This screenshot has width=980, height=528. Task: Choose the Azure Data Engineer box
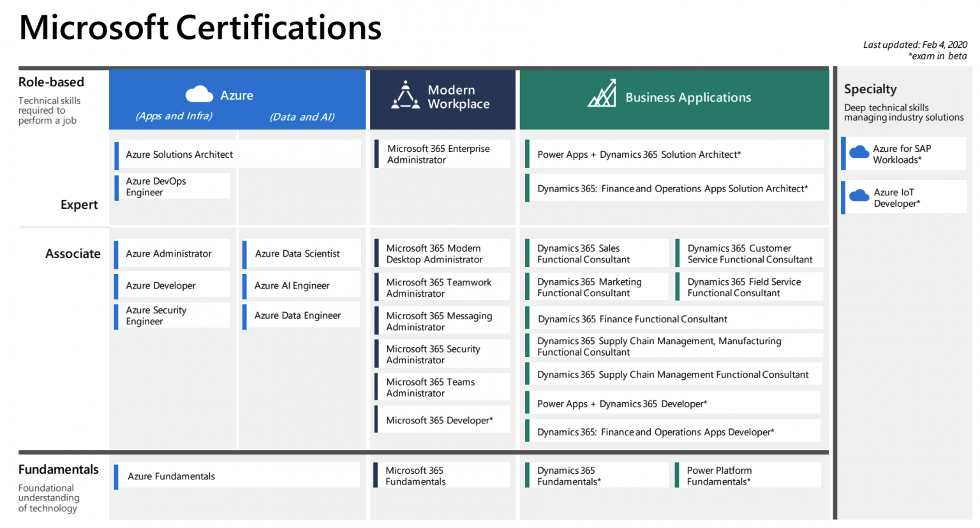[301, 316]
